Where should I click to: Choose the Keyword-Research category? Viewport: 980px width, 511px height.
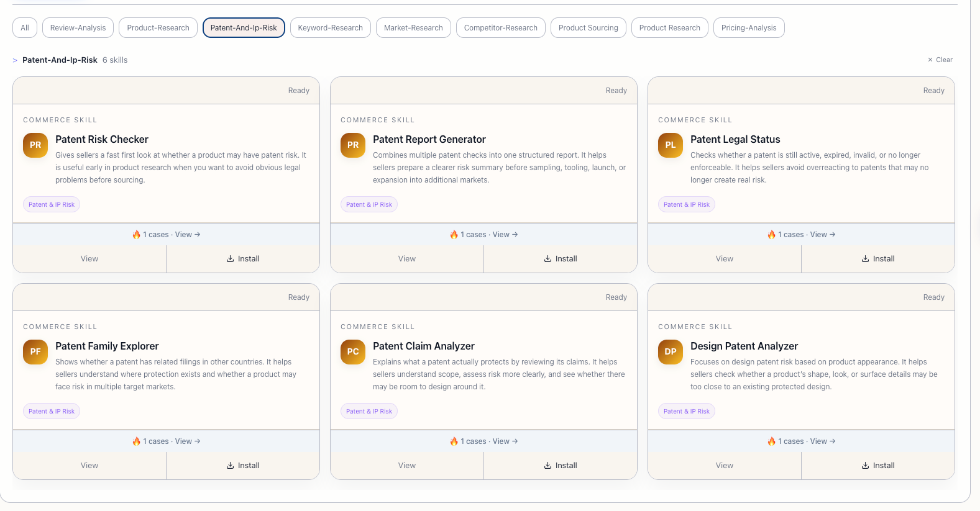click(331, 27)
